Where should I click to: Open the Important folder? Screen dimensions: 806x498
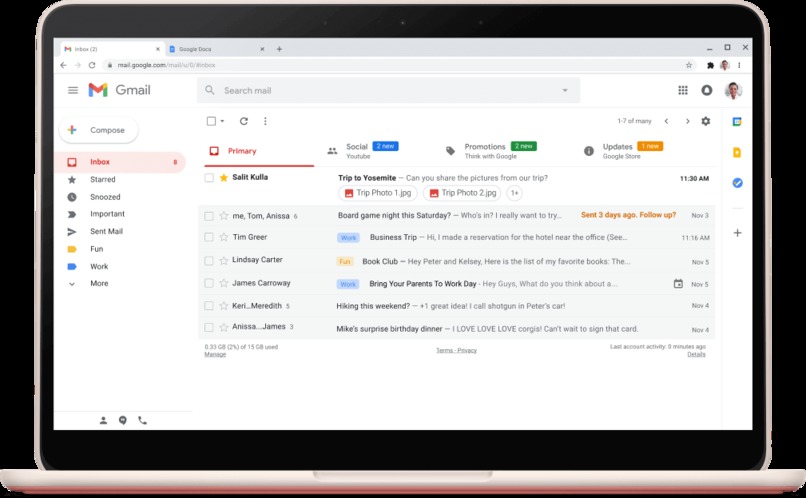click(x=107, y=214)
